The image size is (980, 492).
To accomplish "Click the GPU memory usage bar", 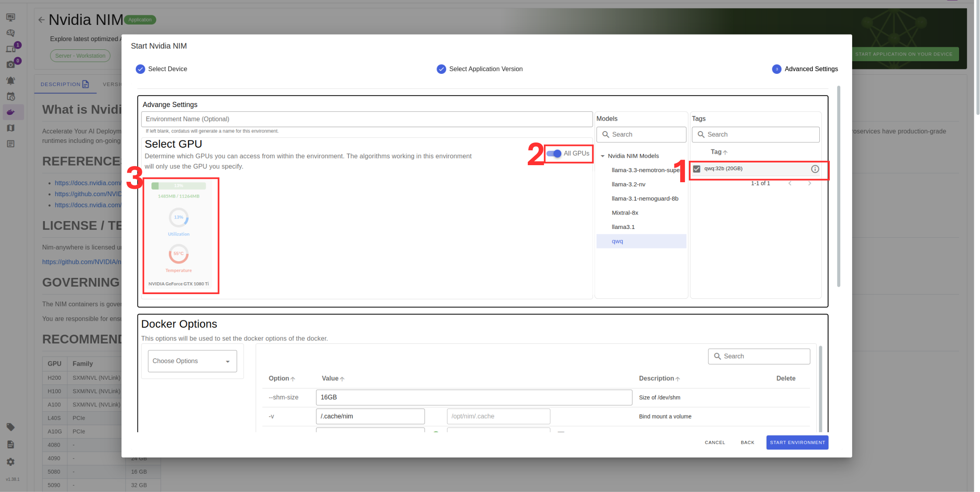I will [x=179, y=186].
